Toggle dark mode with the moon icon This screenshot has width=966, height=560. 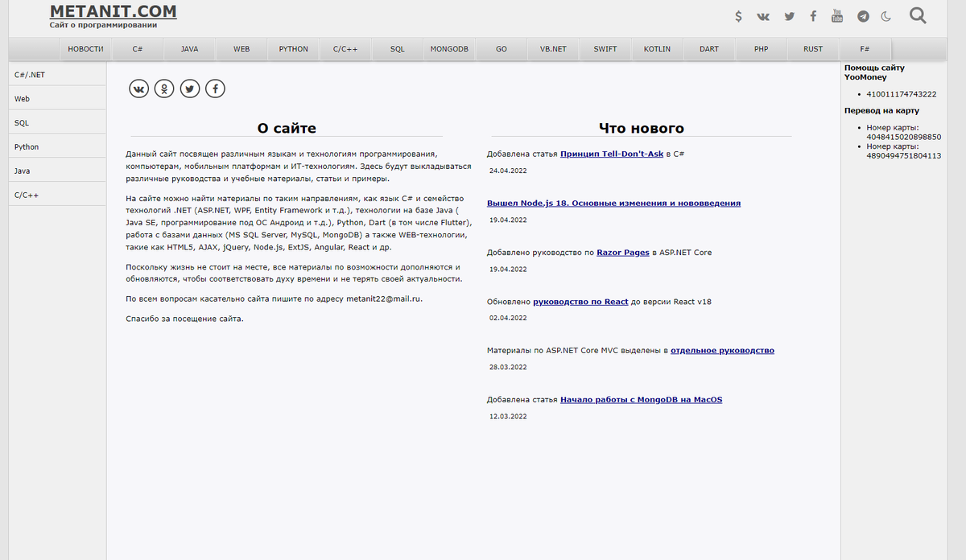(886, 16)
